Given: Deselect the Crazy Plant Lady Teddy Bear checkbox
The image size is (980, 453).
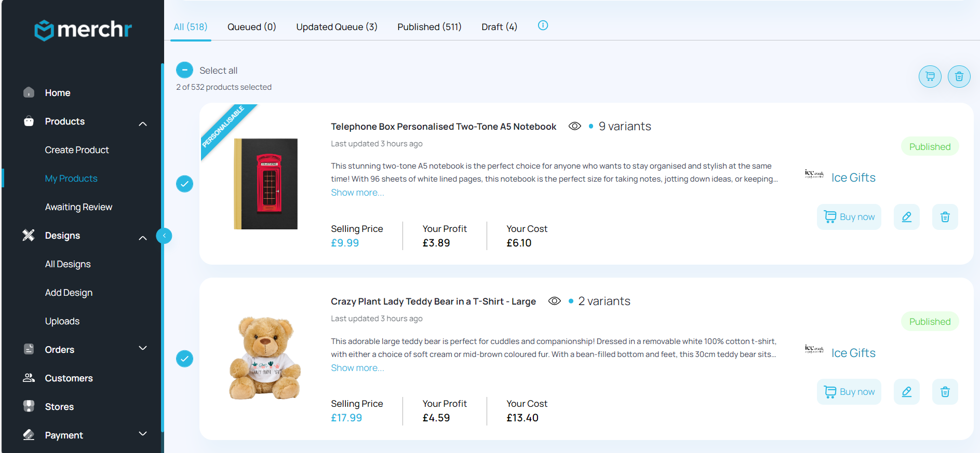Looking at the screenshot, I should (x=184, y=359).
